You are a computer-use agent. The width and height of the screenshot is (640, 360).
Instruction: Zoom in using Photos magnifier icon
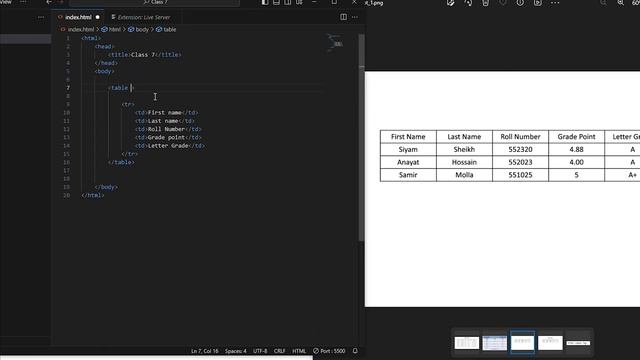[620, 3]
